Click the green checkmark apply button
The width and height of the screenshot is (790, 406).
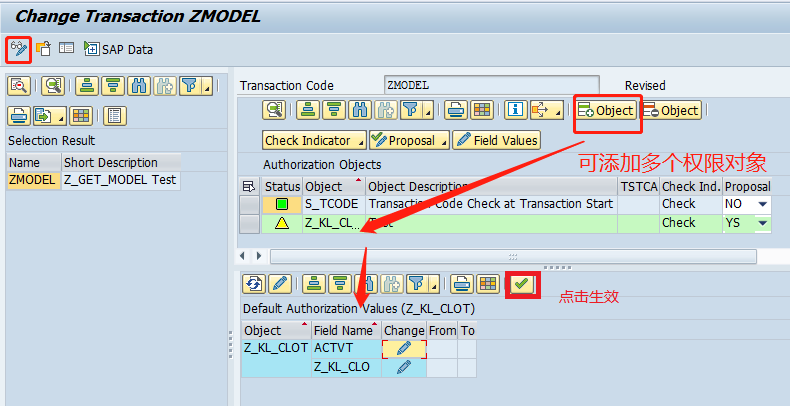click(522, 285)
